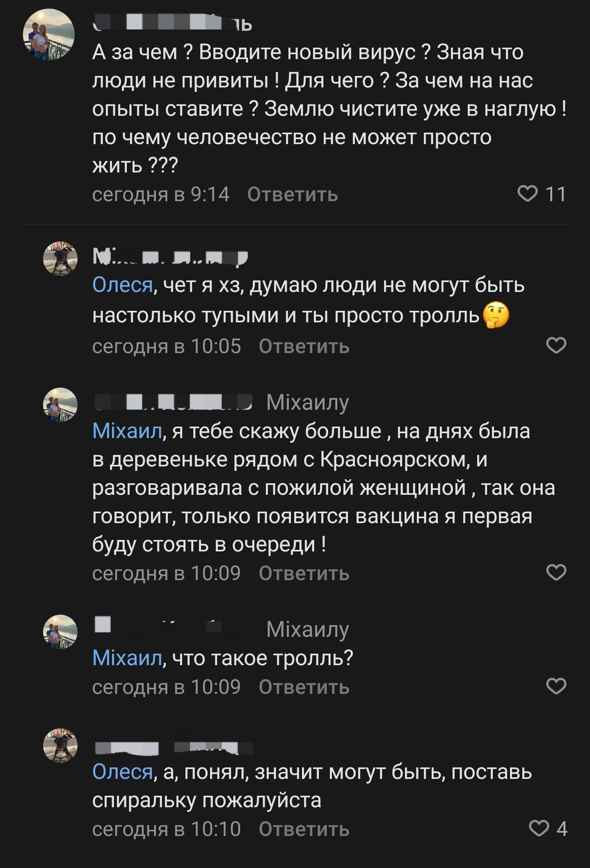Open the "сегодня в 9:14" timestamp

click(161, 194)
